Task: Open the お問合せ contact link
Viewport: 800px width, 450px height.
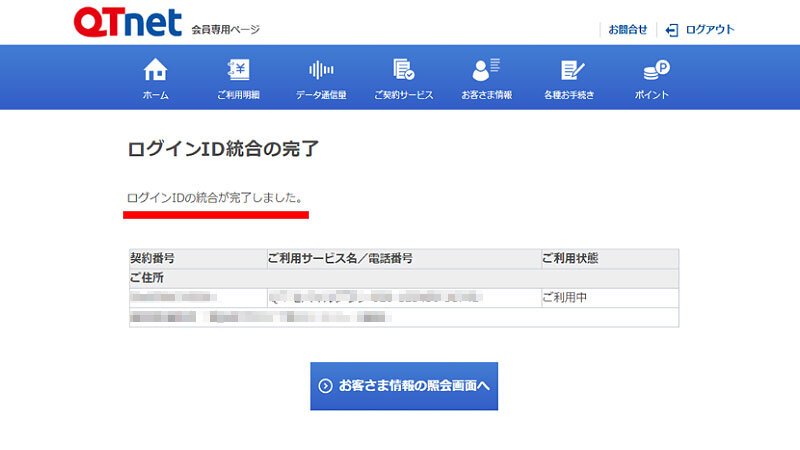Action: click(628, 30)
